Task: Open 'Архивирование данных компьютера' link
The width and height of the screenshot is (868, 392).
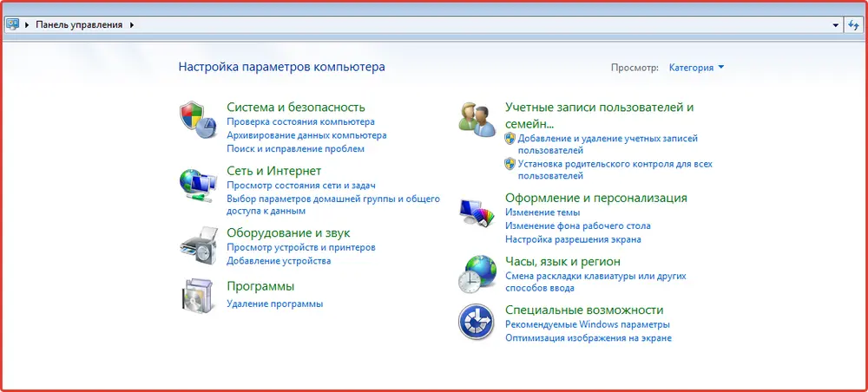Action: pos(306,135)
